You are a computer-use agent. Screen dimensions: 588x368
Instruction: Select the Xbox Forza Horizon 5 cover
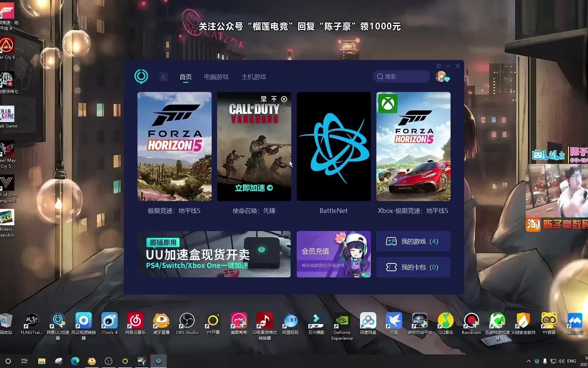click(413, 147)
